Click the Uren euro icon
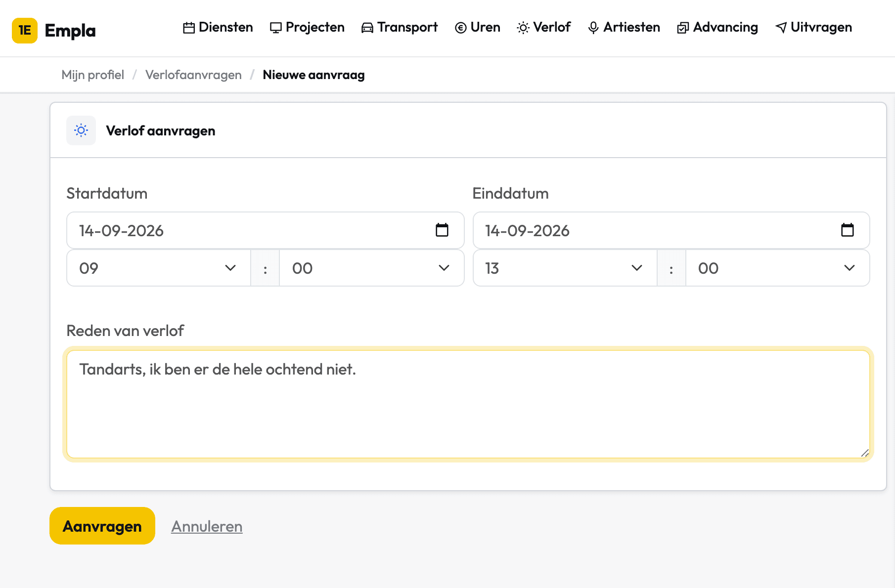This screenshot has height=588, width=895. (461, 28)
